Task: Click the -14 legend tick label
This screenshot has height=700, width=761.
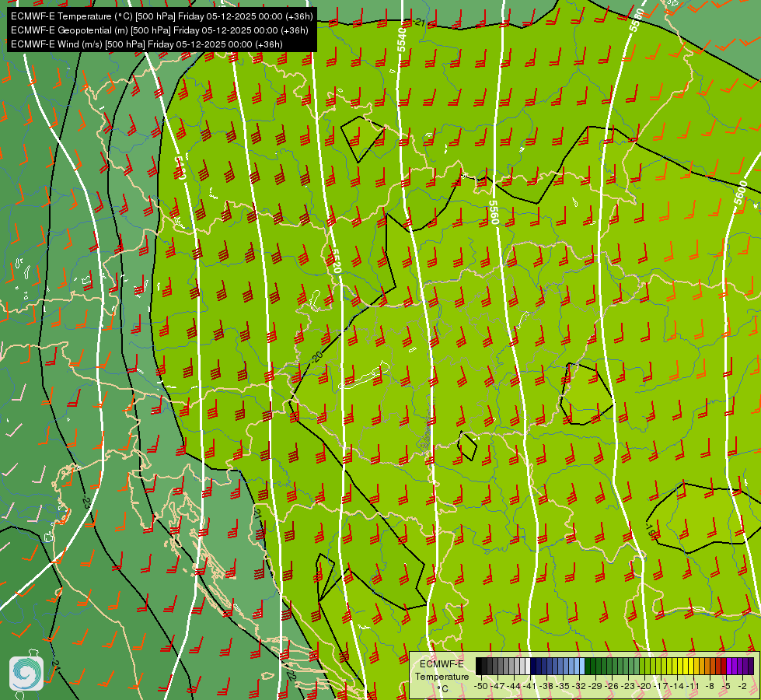Action: tap(678, 686)
